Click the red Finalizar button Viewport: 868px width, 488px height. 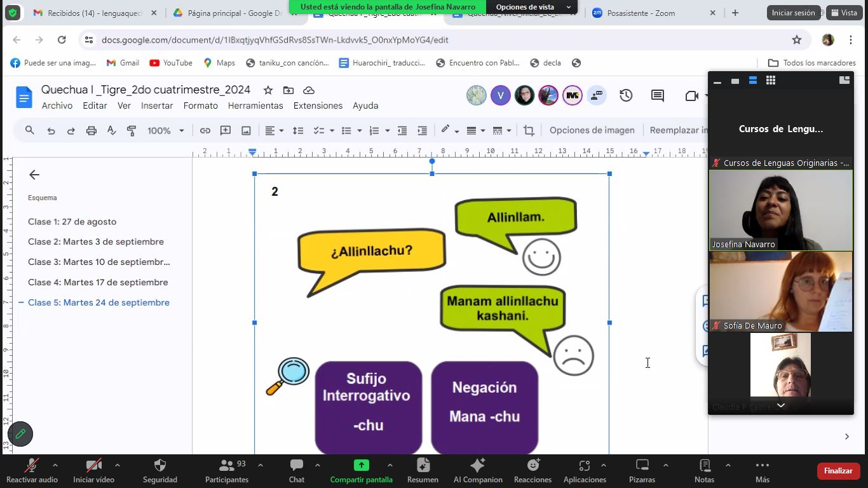[x=838, y=471]
